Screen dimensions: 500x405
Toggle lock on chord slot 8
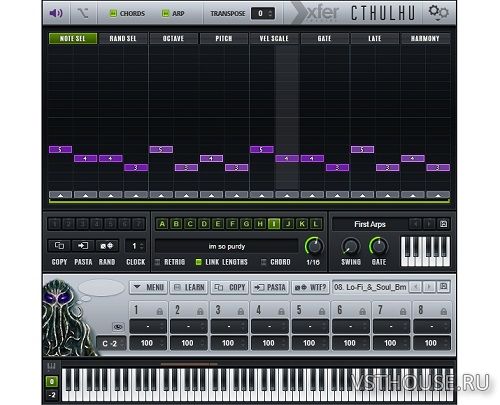443,311
